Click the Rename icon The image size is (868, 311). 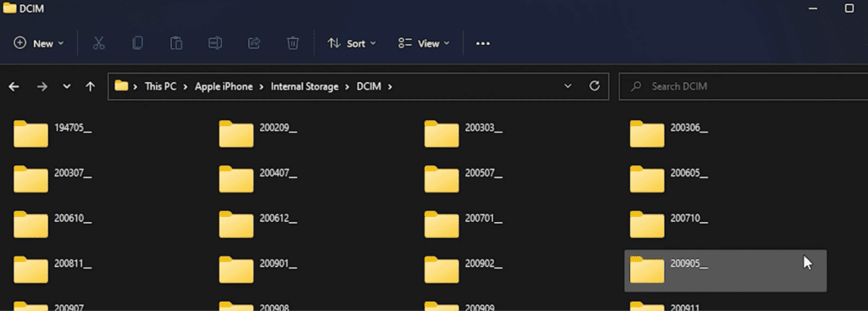click(x=214, y=43)
